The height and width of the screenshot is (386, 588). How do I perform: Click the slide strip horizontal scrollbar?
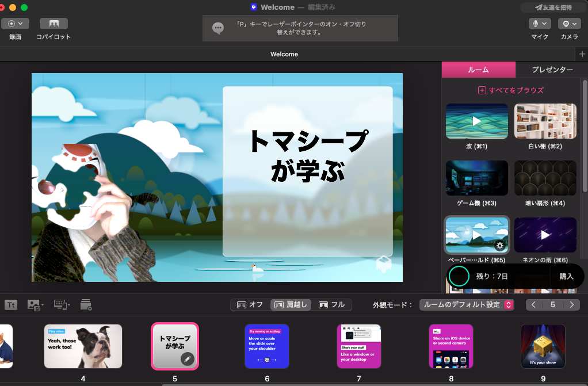pyautogui.click(x=375, y=385)
